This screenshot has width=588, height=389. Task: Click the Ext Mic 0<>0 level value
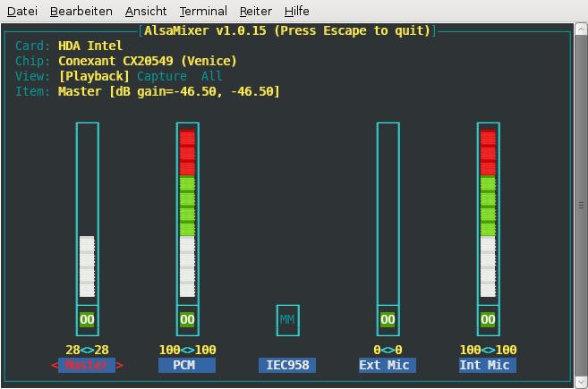pos(388,350)
